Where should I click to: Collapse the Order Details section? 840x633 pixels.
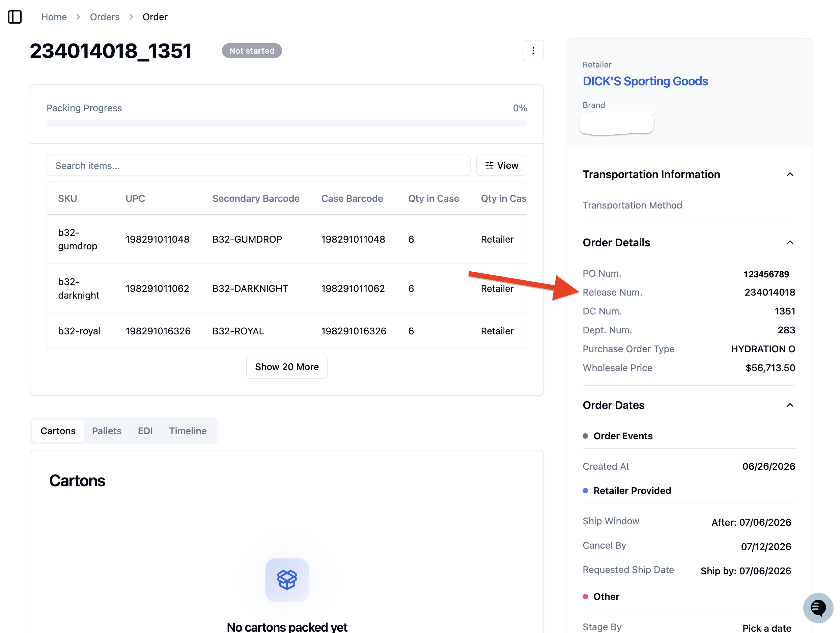click(789, 243)
